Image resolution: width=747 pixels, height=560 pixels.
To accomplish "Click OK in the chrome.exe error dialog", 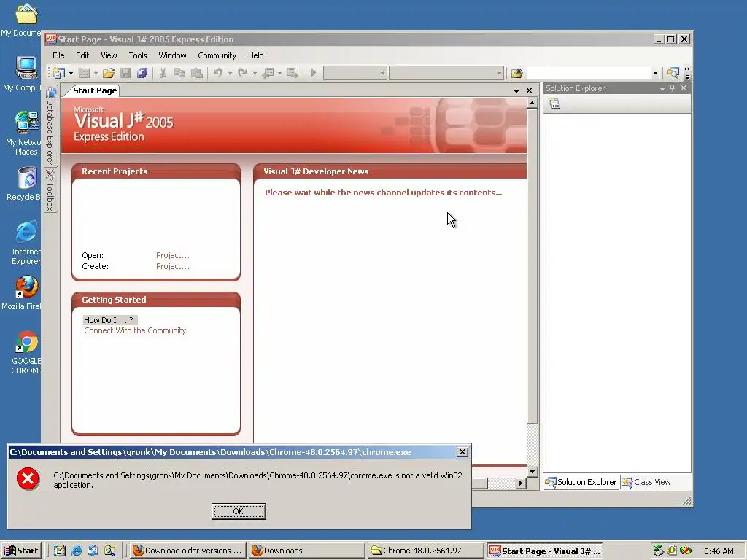I will click(239, 511).
